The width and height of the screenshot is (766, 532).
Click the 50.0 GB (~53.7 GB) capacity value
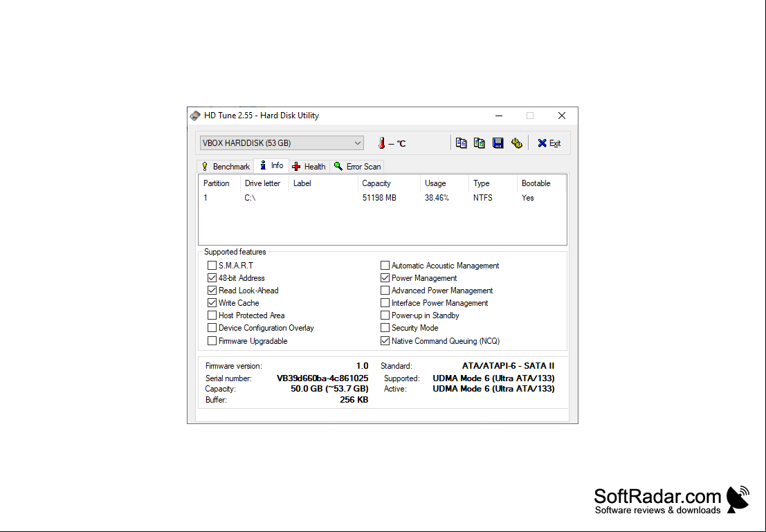coord(330,389)
